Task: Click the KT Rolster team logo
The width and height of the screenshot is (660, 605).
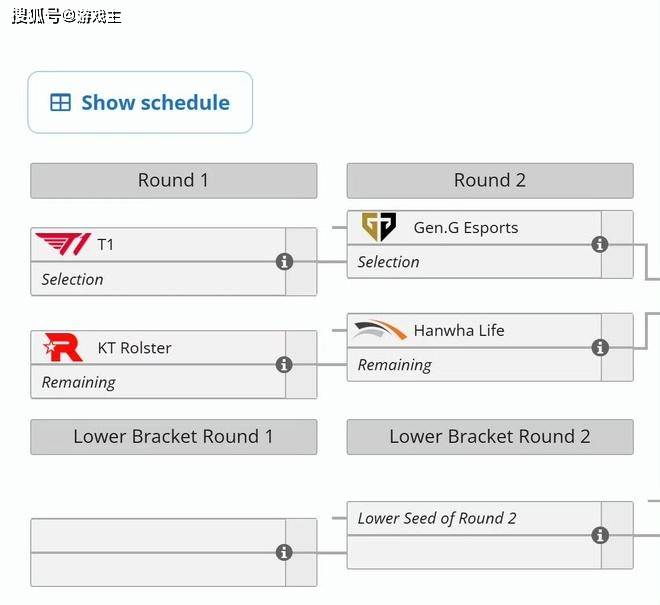Action: [x=63, y=347]
